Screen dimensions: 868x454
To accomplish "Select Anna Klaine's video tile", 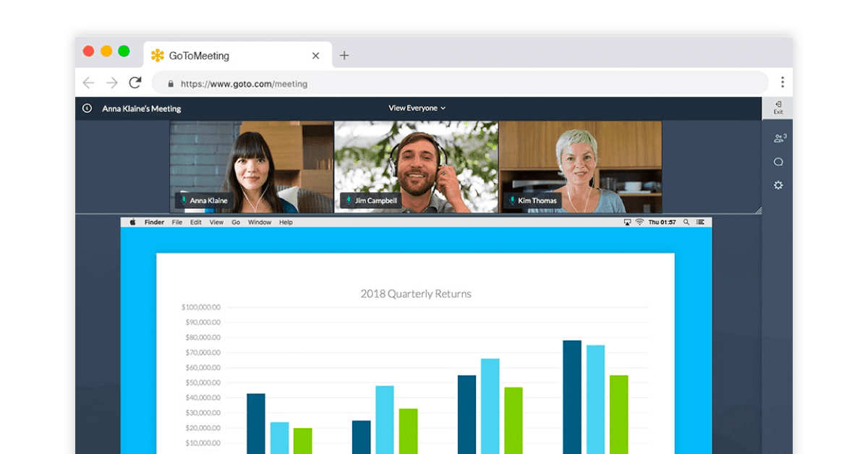I will click(251, 167).
